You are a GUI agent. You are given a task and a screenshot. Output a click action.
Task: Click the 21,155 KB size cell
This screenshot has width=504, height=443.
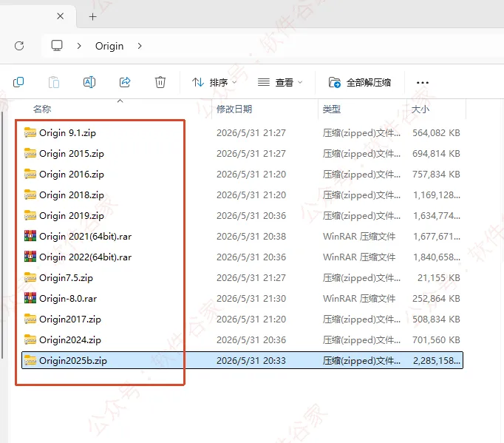click(439, 277)
